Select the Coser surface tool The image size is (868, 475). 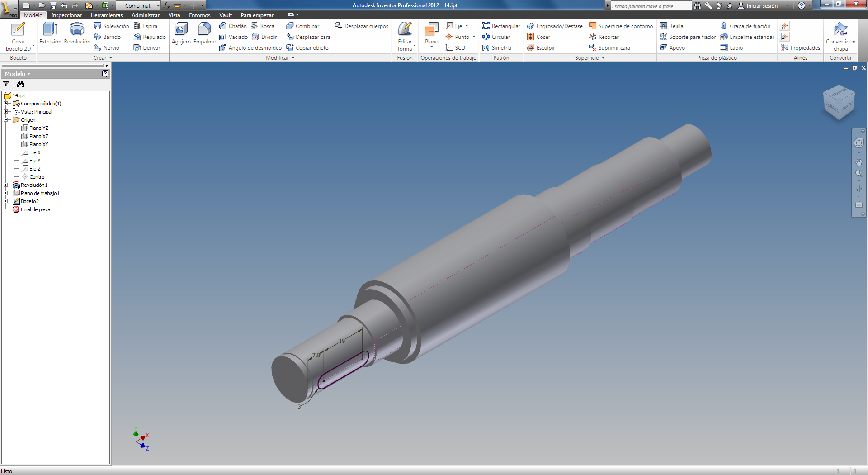coord(538,37)
